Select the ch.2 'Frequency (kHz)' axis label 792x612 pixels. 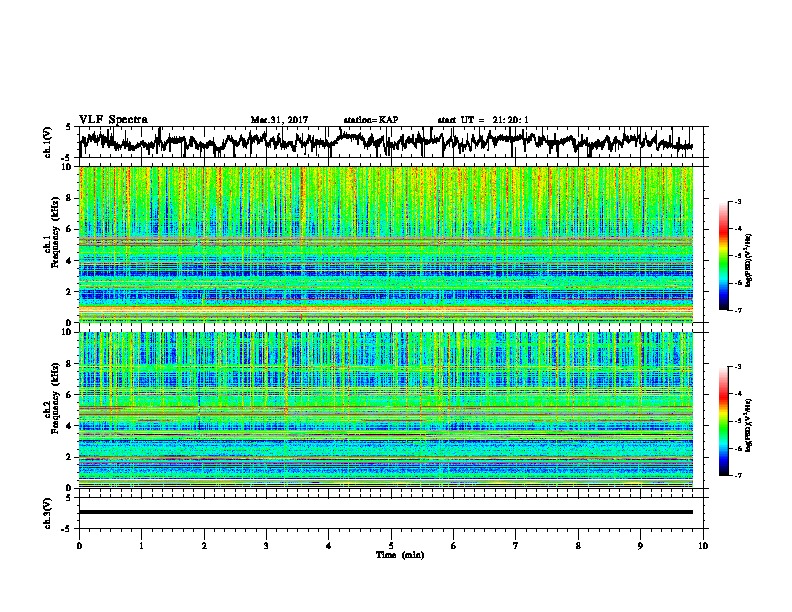pos(55,398)
